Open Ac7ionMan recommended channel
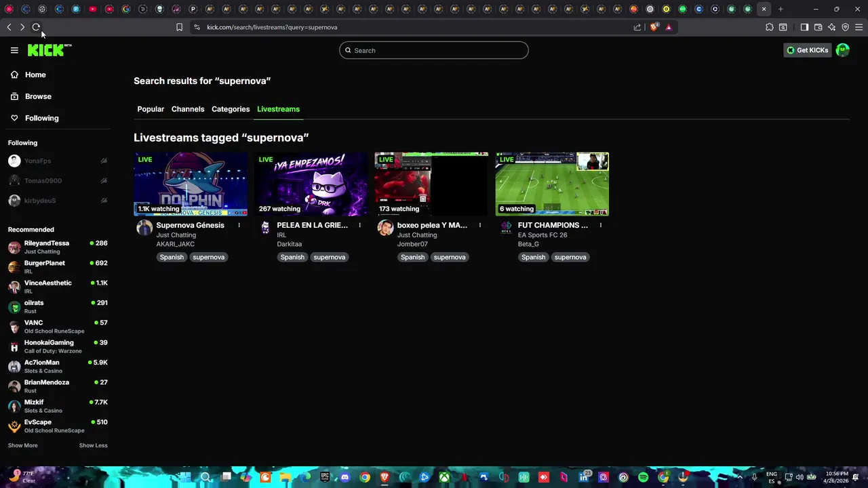868x488 pixels. [x=58, y=366]
